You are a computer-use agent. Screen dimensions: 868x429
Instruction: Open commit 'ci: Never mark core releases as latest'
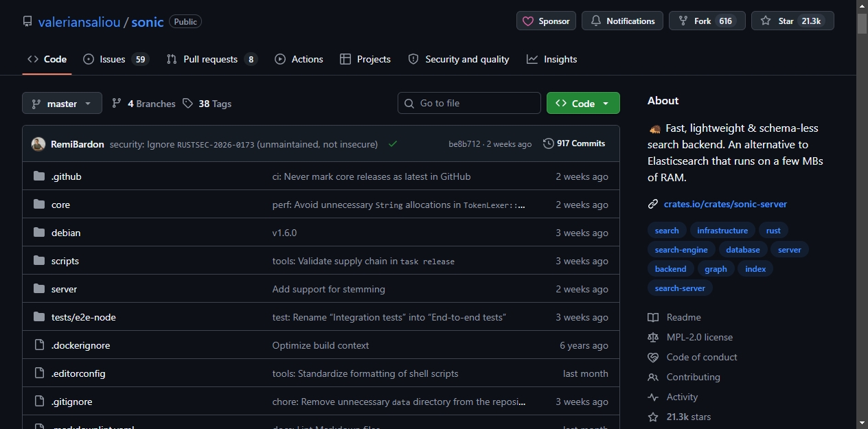point(372,176)
